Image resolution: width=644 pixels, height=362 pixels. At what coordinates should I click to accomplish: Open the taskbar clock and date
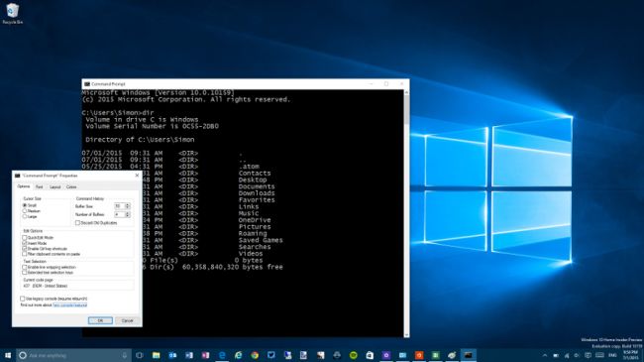[x=629, y=355]
